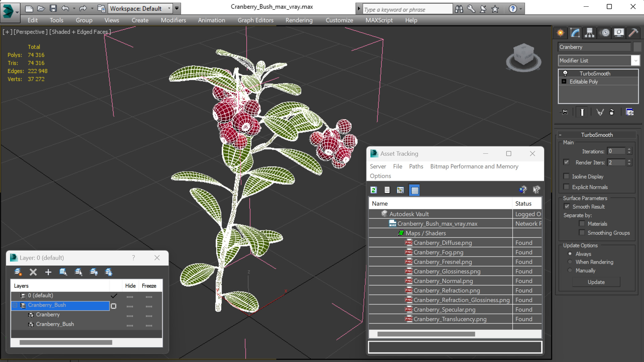Open the Paths menu in Asset Tracking
The image size is (644, 362).
click(416, 166)
